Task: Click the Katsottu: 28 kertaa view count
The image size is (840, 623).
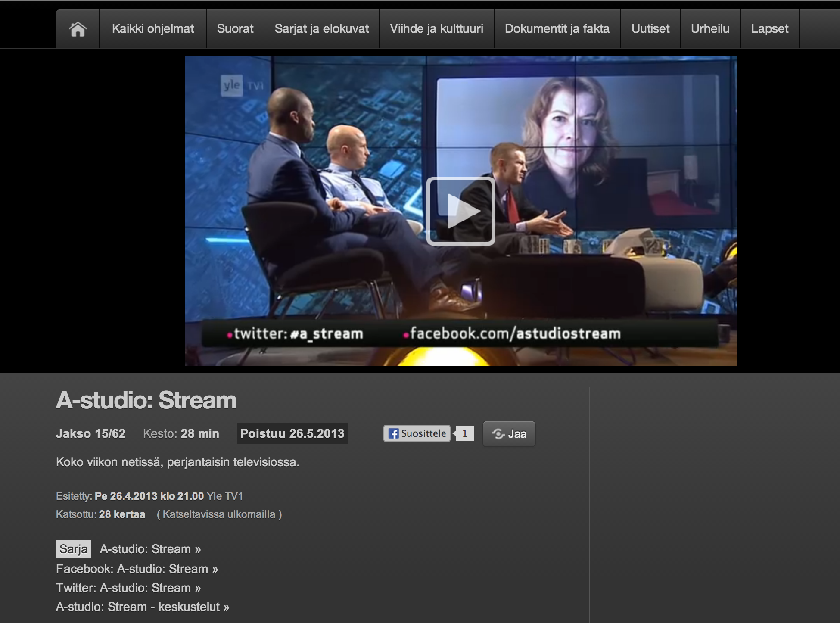Action: tap(100, 514)
